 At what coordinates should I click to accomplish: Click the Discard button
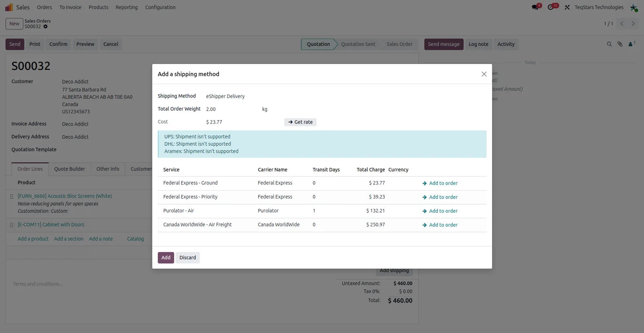(188, 258)
